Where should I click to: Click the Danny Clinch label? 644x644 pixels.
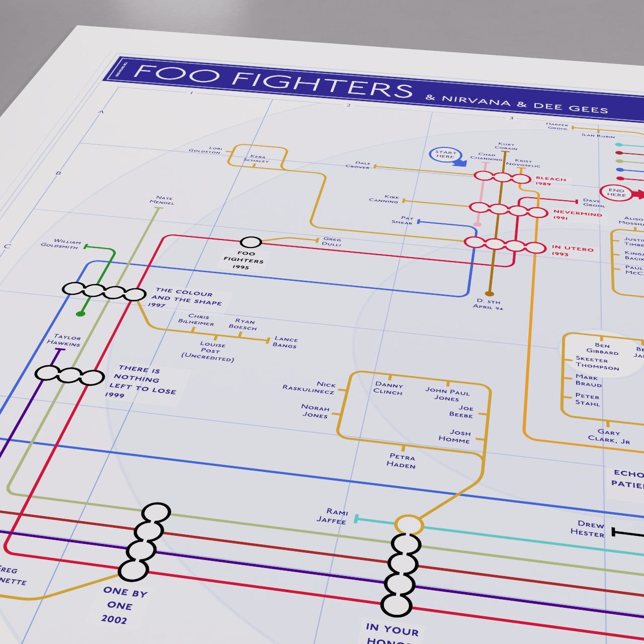(388, 388)
